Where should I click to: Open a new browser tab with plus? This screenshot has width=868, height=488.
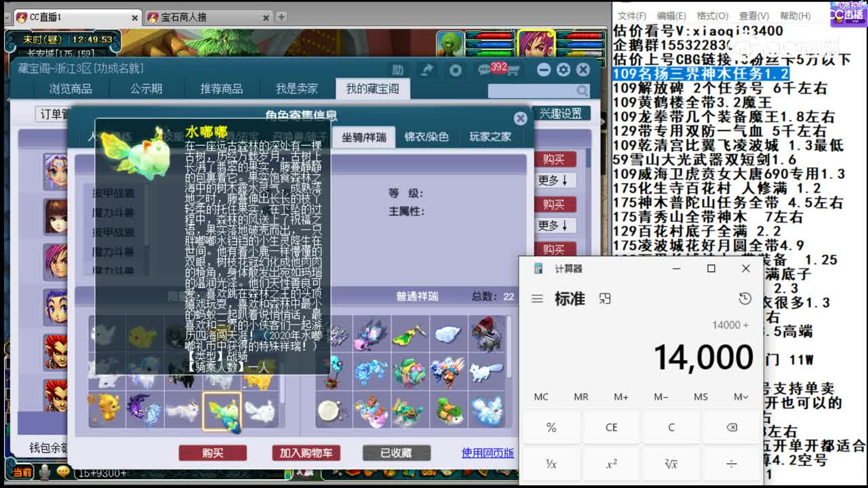[x=281, y=17]
